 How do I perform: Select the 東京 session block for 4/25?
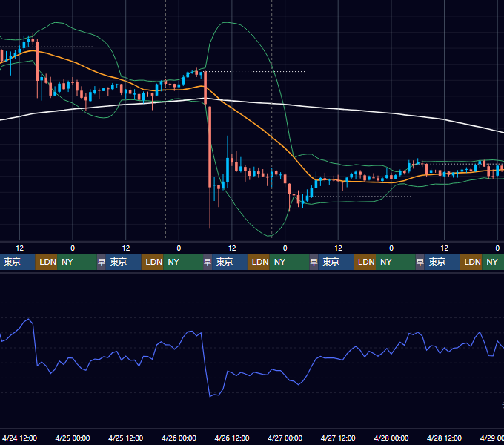(x=124, y=262)
